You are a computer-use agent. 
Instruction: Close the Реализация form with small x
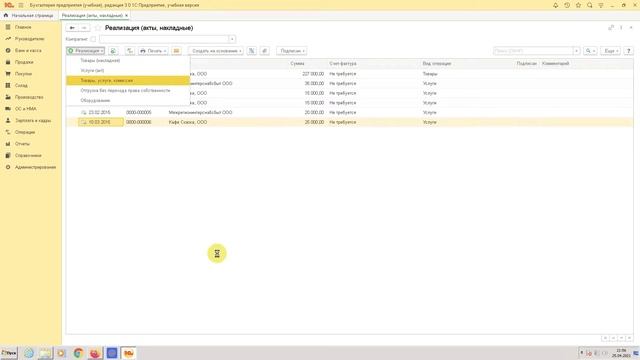click(x=631, y=28)
